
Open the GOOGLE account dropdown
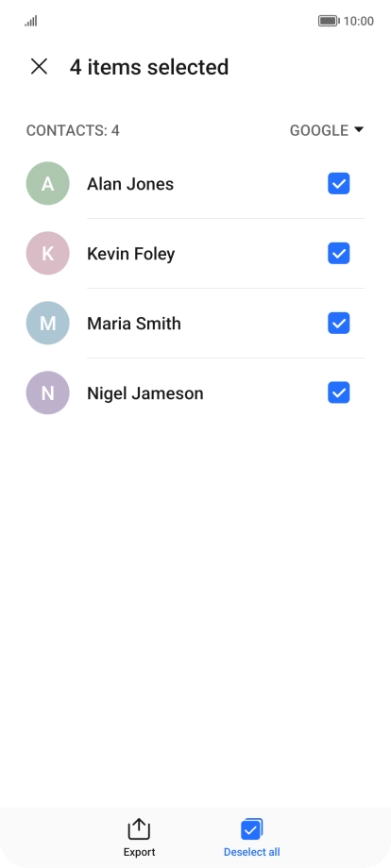click(327, 130)
